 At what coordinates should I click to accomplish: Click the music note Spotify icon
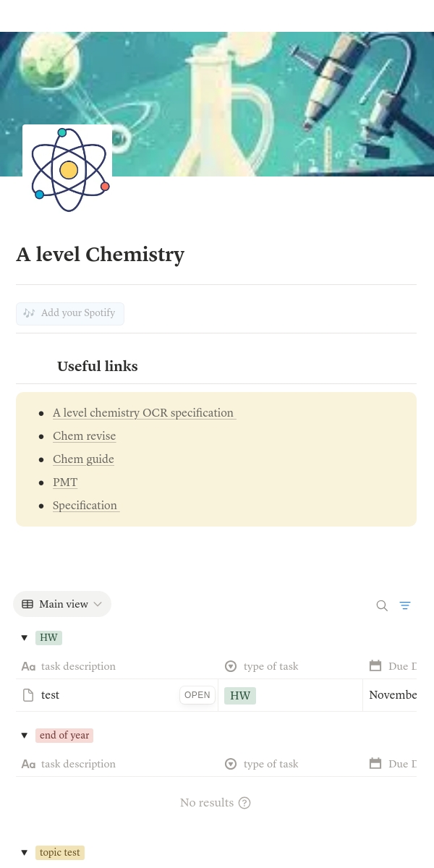click(29, 313)
